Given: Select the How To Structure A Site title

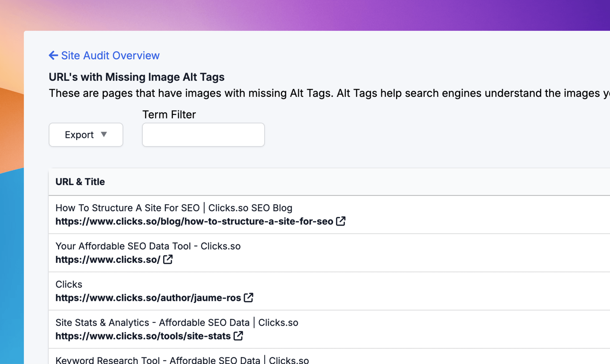Looking at the screenshot, I should tap(174, 208).
